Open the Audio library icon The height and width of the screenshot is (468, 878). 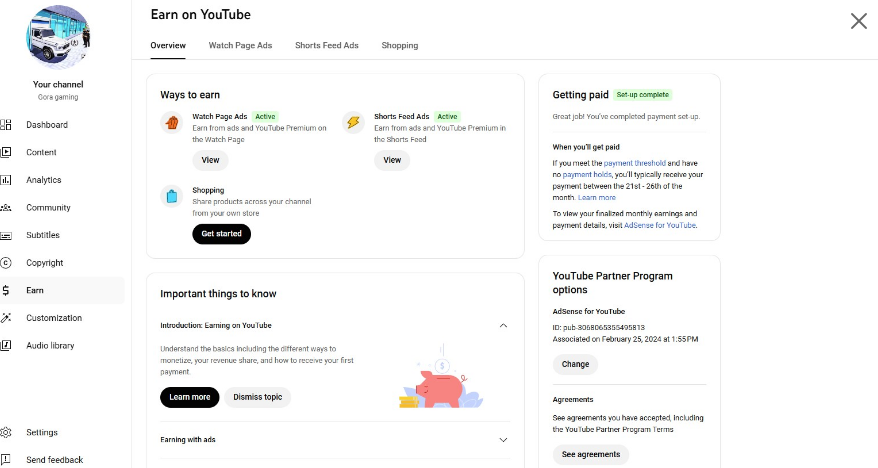(x=6, y=345)
